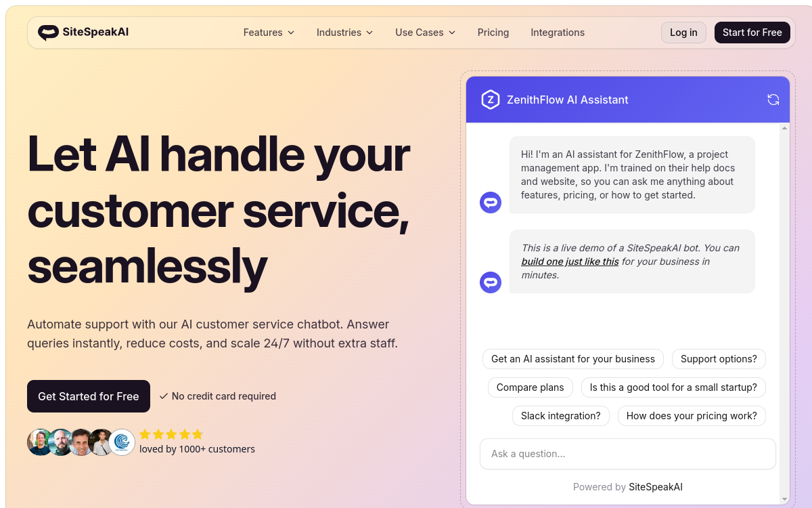The width and height of the screenshot is (812, 508).
Task: Select the "Compare plans" suggestion chip
Action: (530, 387)
